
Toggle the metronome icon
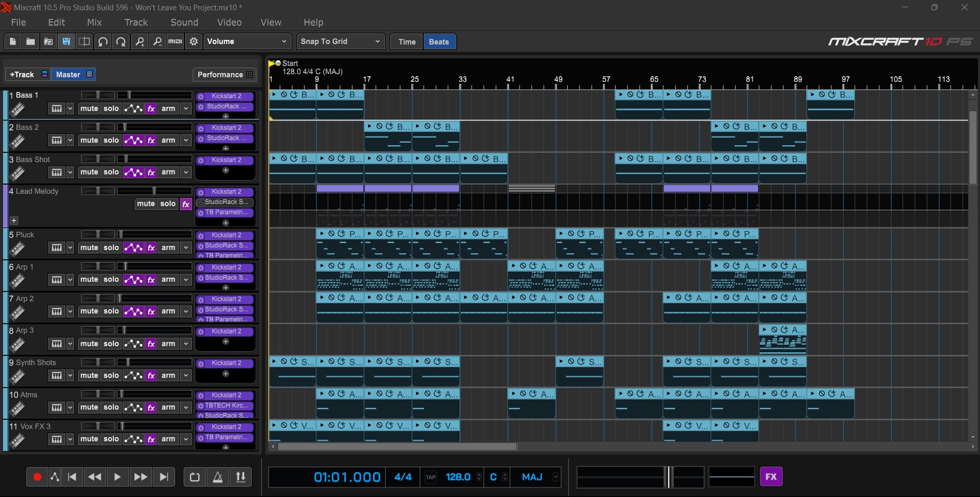coord(218,477)
